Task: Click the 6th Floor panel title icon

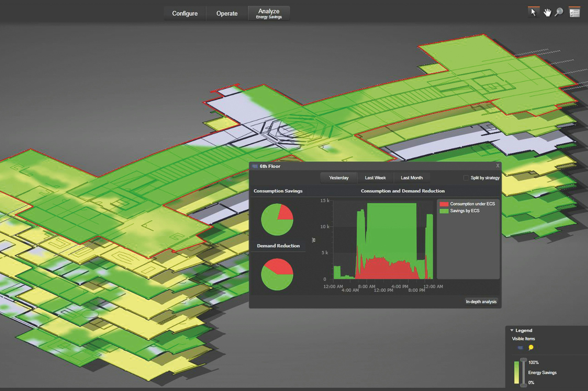Action: click(x=255, y=166)
